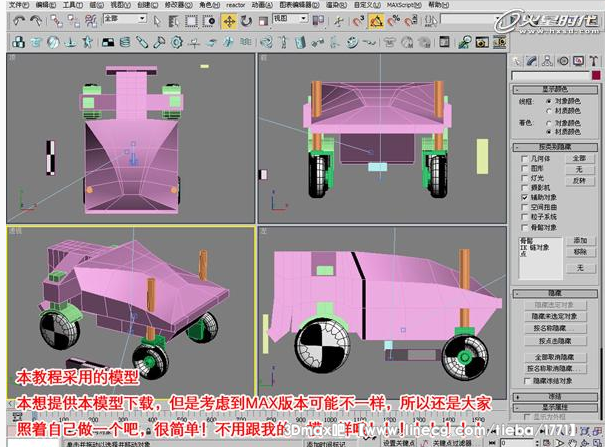The width and height of the screenshot is (605, 447).
Task: Click the 添加 button
Action: point(580,241)
